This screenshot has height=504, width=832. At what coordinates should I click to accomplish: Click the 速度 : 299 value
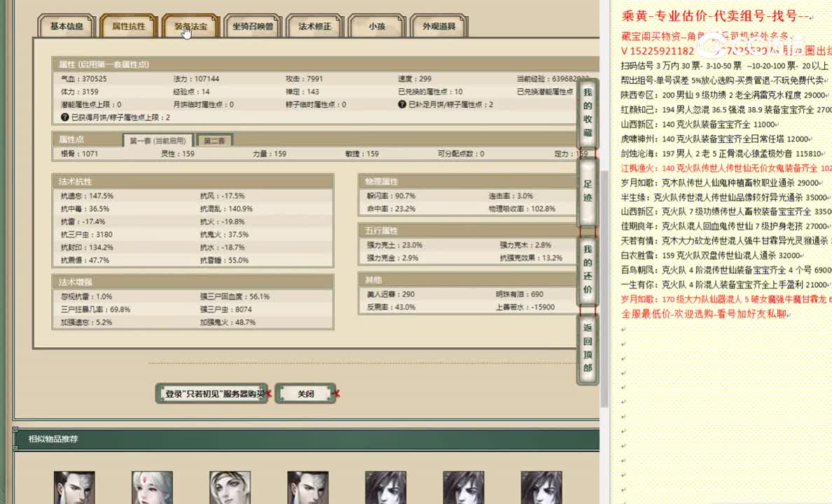pyautogui.click(x=415, y=78)
